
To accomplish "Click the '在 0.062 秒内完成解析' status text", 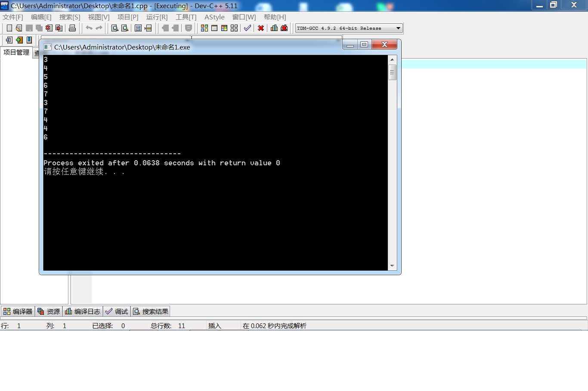I will point(275,326).
